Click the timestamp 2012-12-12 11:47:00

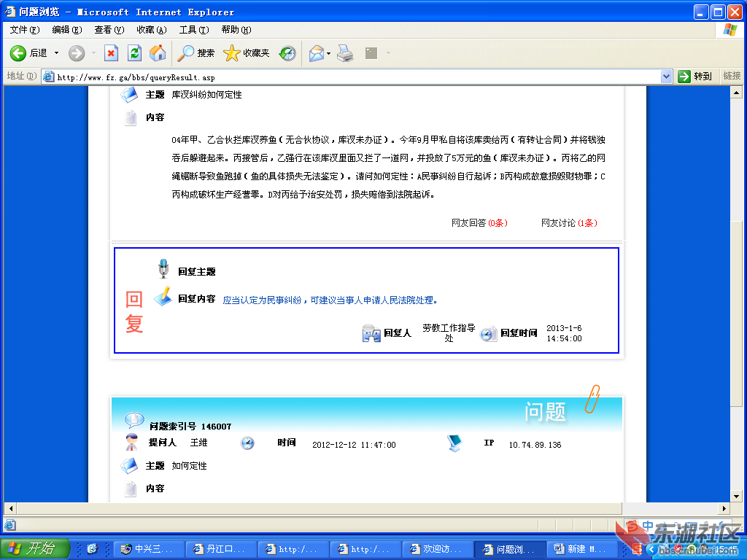354,445
